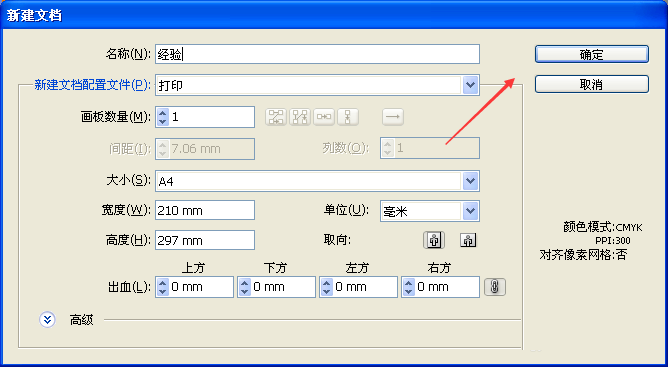Screen dimensions: 668x367
Task: Click the 名称 text field
Action: [317, 54]
